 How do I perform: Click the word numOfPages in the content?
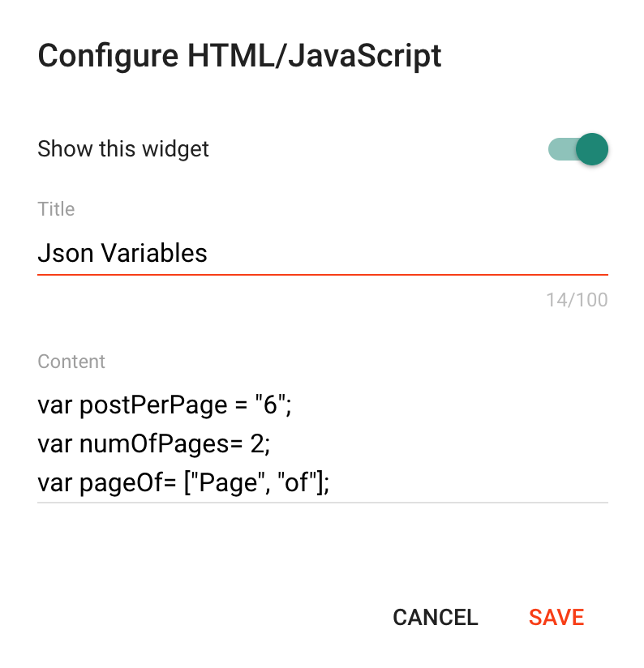click(x=155, y=444)
